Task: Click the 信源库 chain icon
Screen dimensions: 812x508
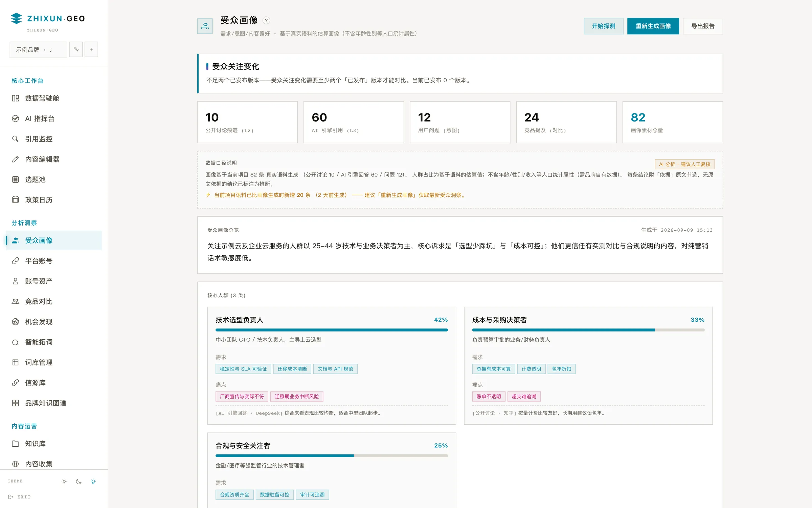Action: 16,383
